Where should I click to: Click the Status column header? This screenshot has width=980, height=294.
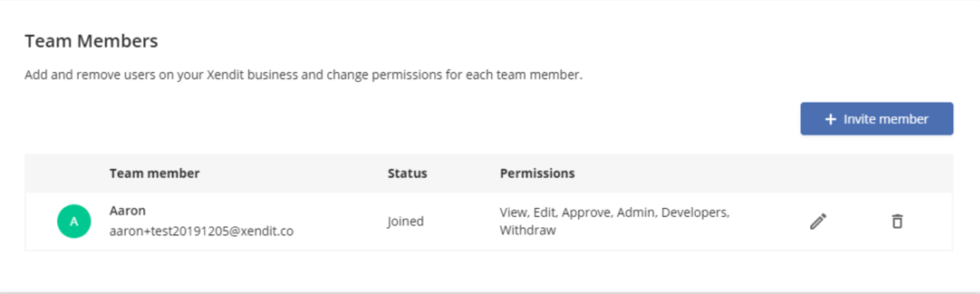pos(407,173)
